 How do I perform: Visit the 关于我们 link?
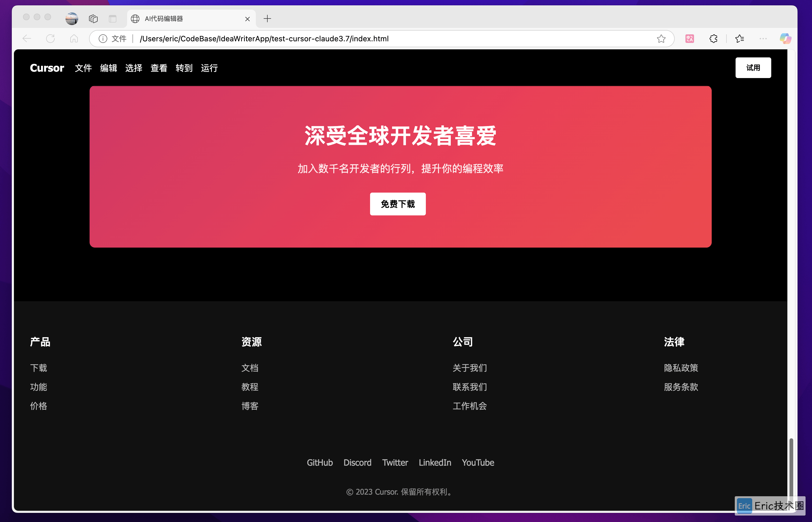point(470,368)
